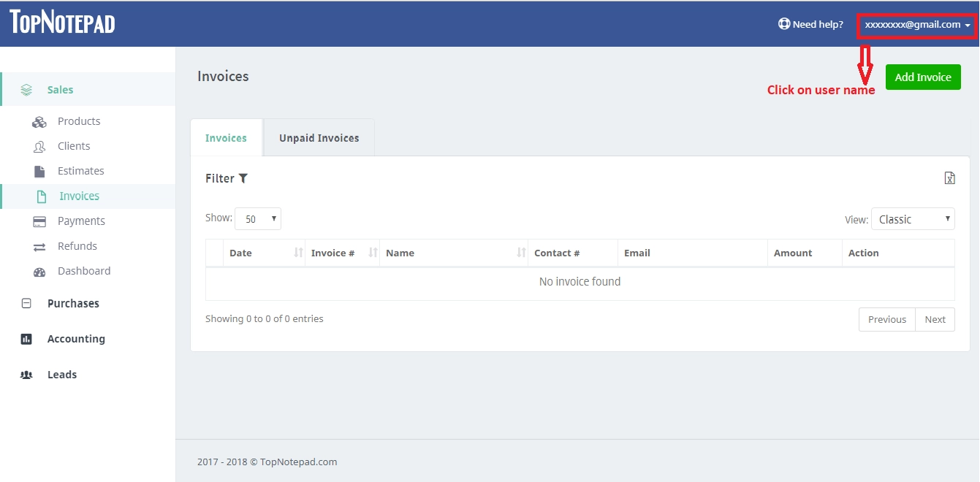
Task: Select the Products icon in the sidebar
Action: [39, 120]
